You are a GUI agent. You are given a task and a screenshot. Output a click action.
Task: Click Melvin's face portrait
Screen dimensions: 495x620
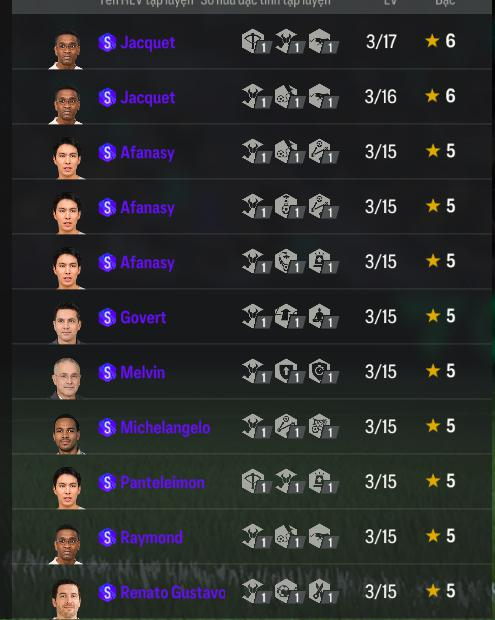coord(66,378)
